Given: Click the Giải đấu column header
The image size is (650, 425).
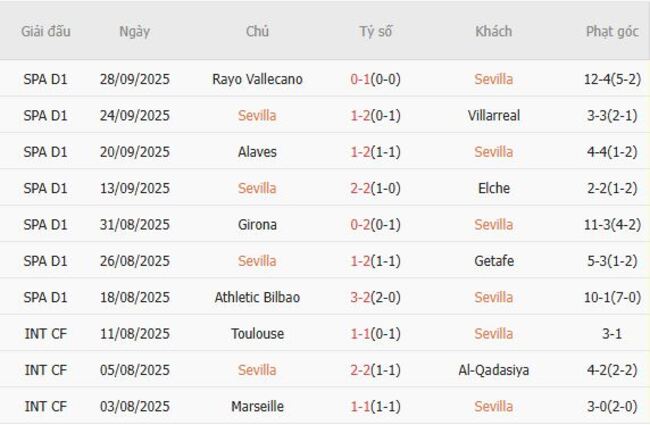Looking at the screenshot, I should point(46,31).
